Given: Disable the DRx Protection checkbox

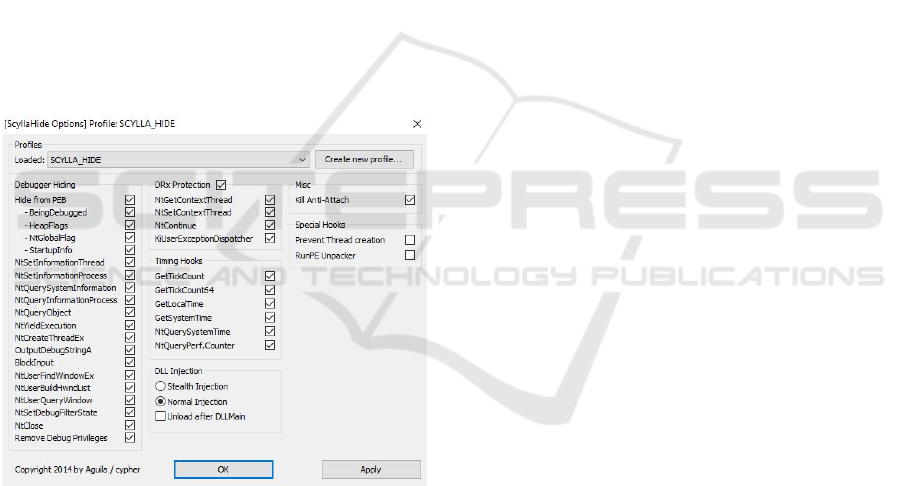Looking at the screenshot, I should click(221, 185).
